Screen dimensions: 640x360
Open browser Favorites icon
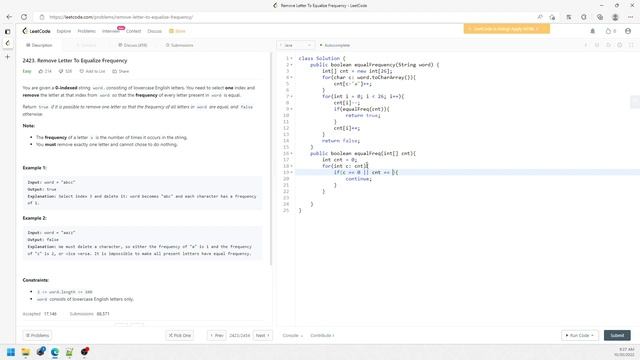pos(569,17)
